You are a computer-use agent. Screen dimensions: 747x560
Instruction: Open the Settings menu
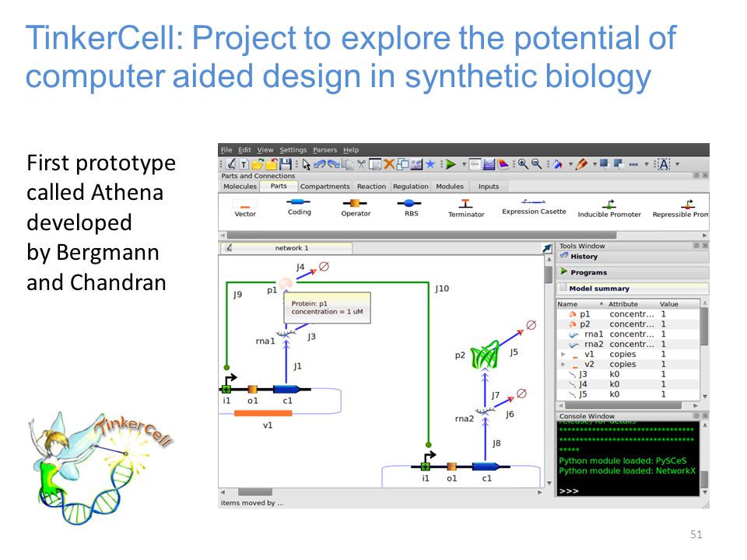pos(293,149)
